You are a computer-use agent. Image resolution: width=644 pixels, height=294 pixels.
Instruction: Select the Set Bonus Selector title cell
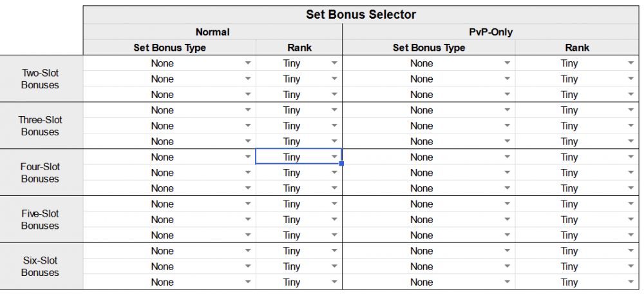361,14
